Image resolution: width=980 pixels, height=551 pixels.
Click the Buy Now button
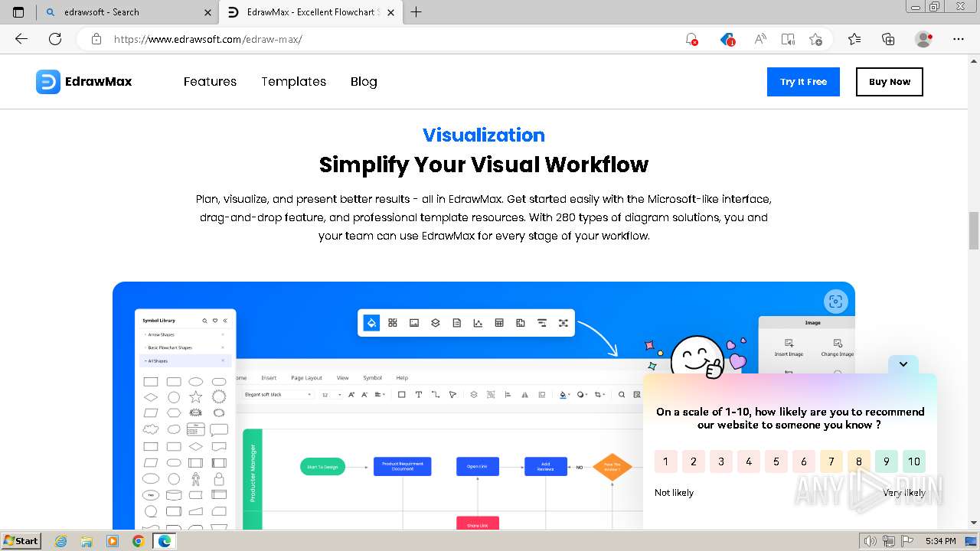(890, 82)
